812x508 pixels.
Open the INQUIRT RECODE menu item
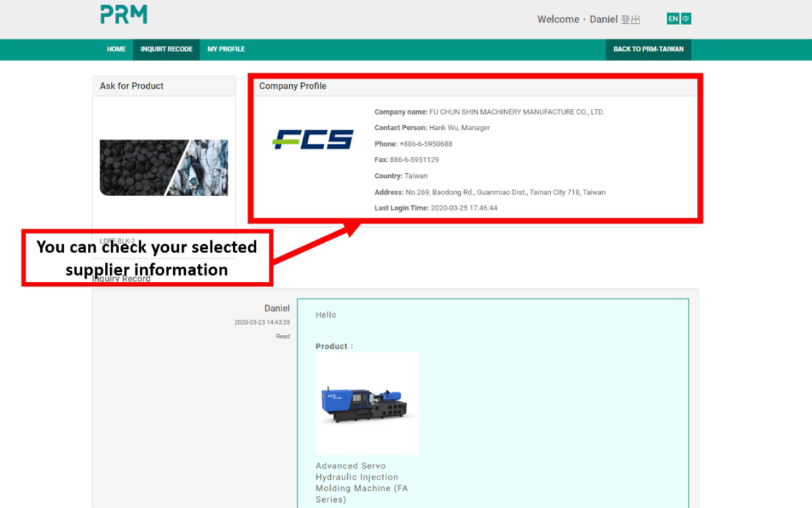coord(166,49)
